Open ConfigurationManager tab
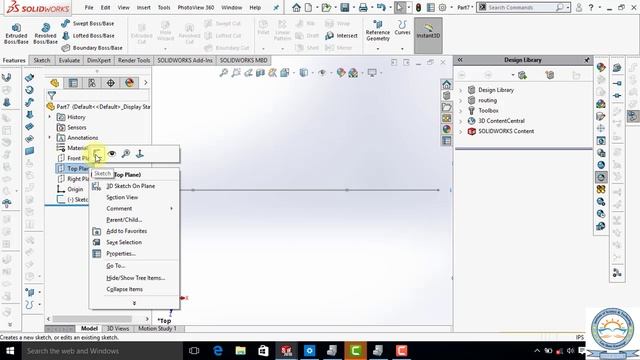 tap(92, 83)
